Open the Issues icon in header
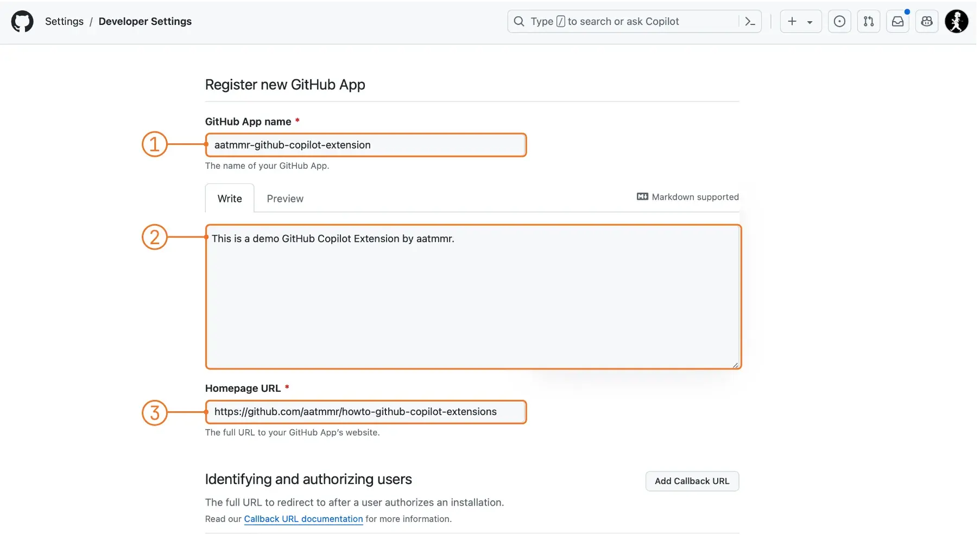The image size is (980, 535). (839, 21)
